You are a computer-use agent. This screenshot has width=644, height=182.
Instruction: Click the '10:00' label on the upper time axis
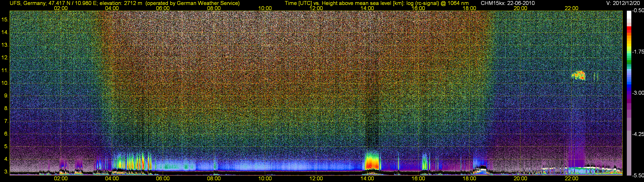pos(265,8)
